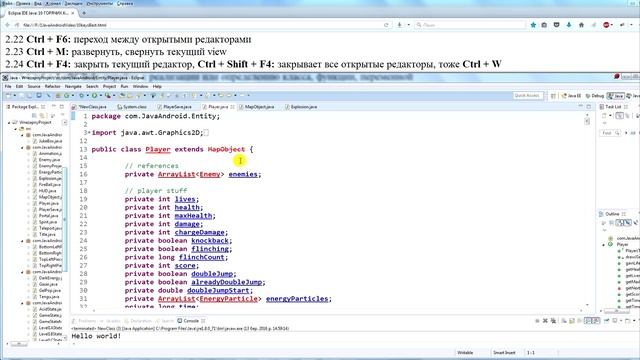Open the Source menu
This screenshot has height=360, width=640.
pos(34,87)
